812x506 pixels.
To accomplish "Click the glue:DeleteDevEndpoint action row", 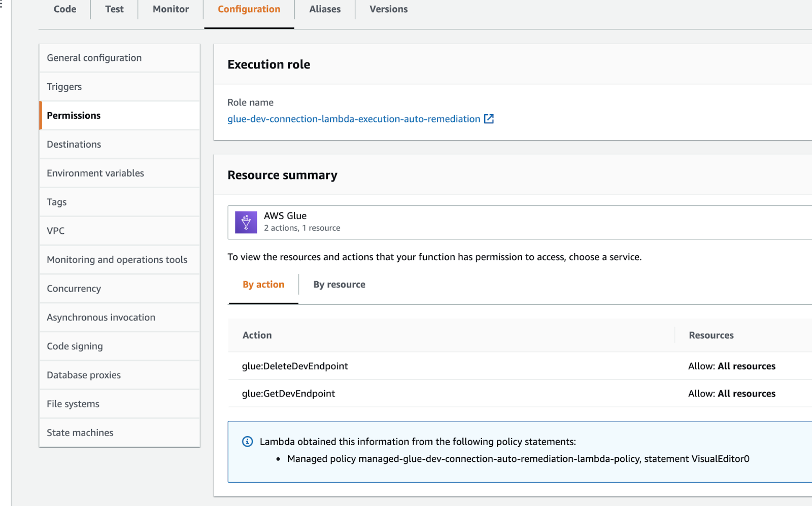I will pos(295,366).
